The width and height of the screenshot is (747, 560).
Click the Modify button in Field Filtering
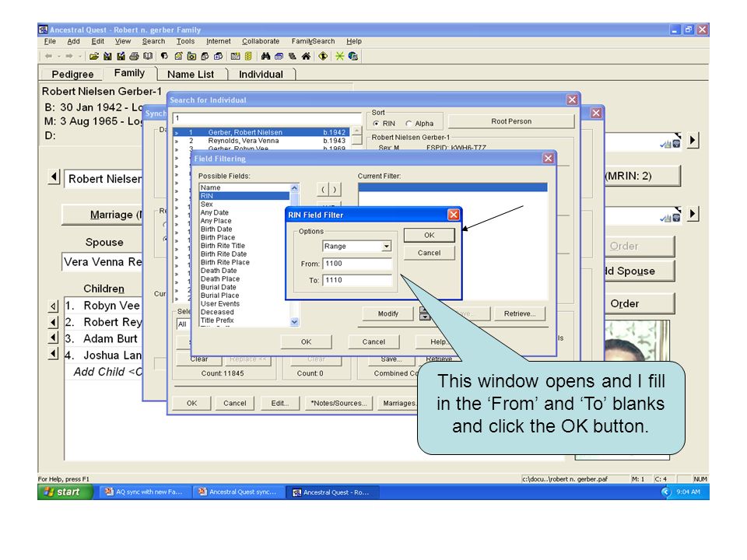(x=388, y=313)
